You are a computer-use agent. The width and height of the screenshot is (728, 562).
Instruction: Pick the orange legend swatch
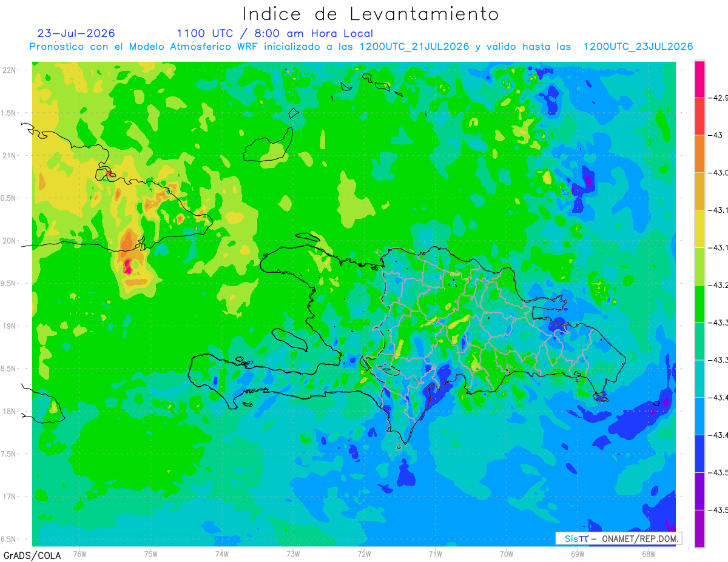[x=699, y=153]
